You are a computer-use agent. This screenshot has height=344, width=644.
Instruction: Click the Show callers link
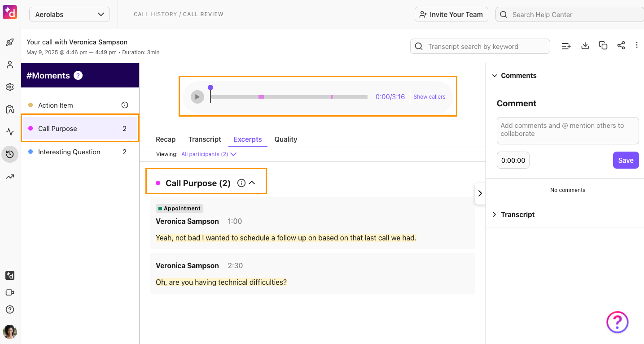[429, 96]
